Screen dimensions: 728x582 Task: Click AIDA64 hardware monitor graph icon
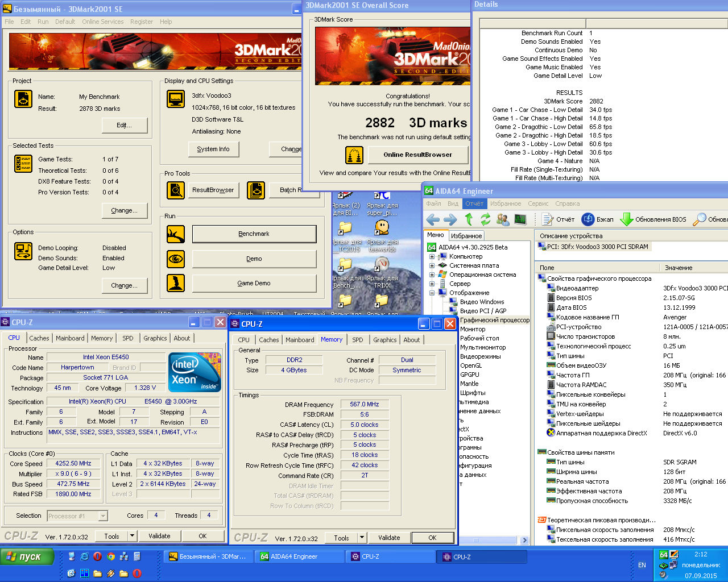click(x=520, y=219)
